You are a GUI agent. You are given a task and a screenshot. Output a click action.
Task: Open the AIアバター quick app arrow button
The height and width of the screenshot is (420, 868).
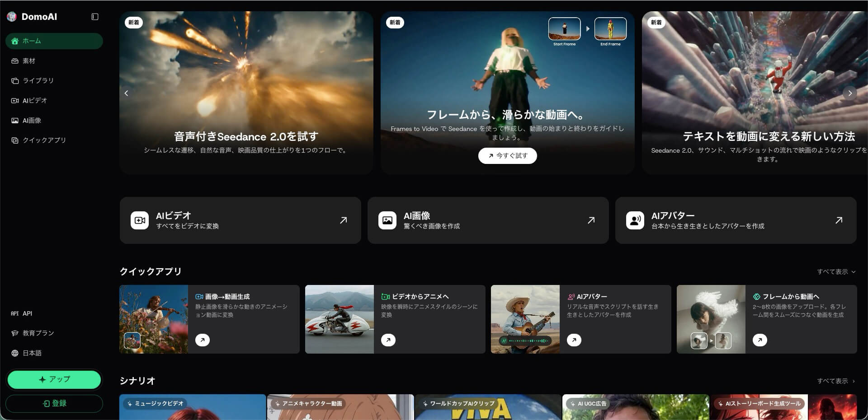[x=574, y=340]
